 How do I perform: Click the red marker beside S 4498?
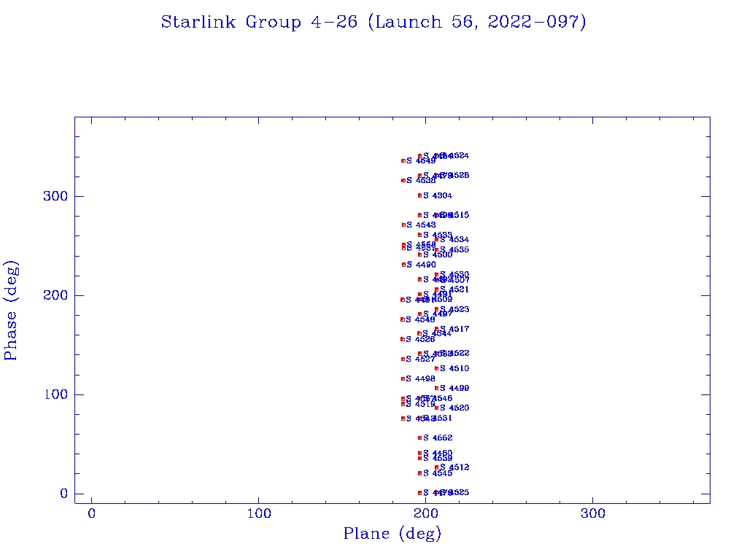(x=403, y=379)
